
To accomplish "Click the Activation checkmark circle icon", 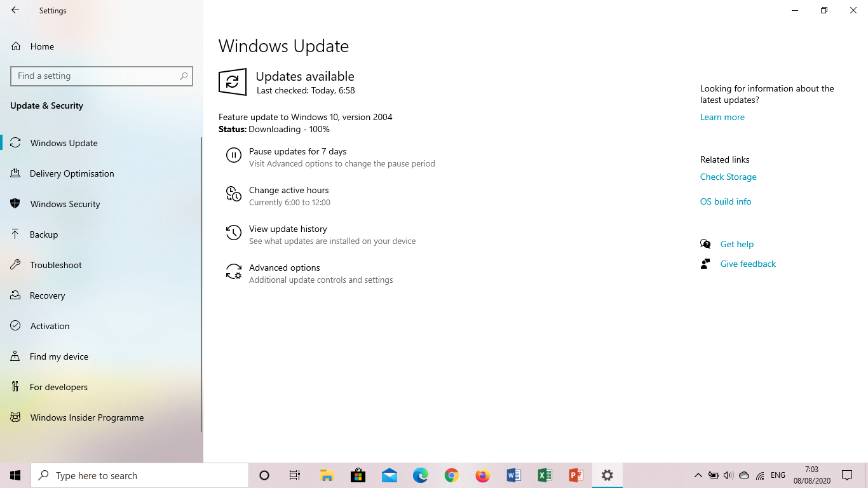I will pyautogui.click(x=16, y=325).
